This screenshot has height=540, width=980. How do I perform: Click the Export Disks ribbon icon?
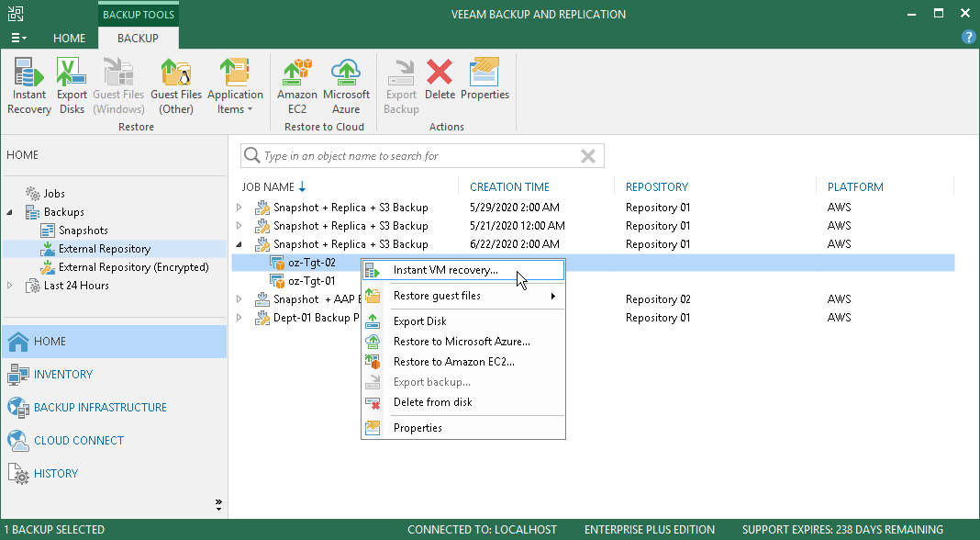(72, 85)
